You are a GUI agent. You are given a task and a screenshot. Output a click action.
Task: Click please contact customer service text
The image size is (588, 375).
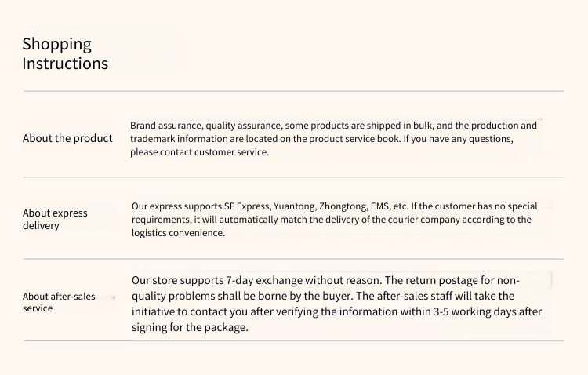coord(200,152)
